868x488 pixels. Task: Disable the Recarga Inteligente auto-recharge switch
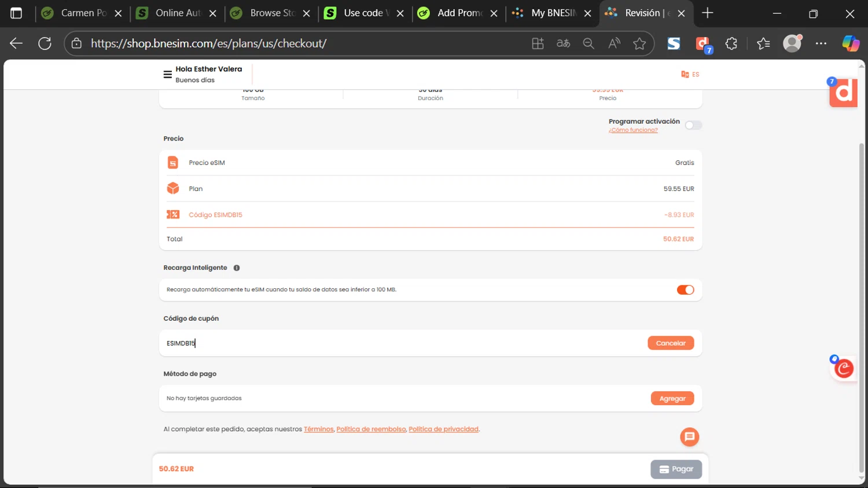click(686, 290)
